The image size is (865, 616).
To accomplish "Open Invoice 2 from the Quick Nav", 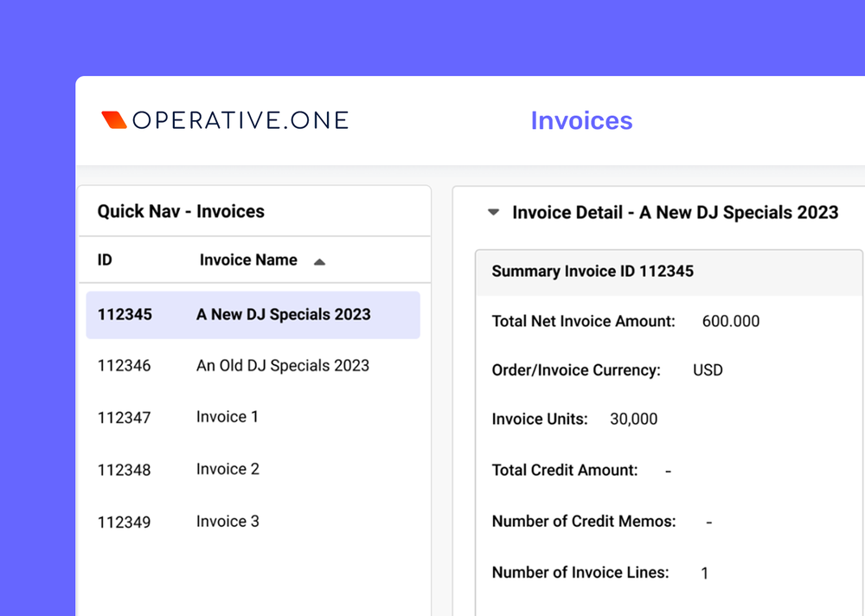I will pyautogui.click(x=227, y=469).
